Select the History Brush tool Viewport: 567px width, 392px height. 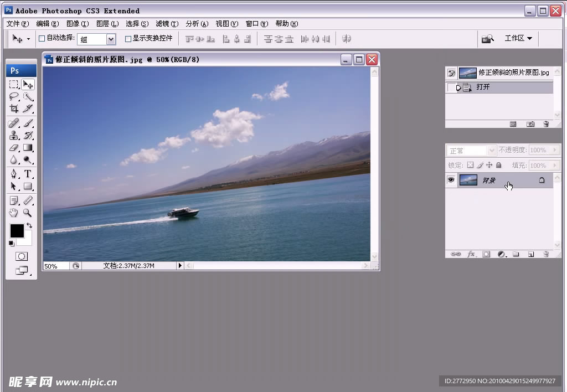tap(28, 135)
